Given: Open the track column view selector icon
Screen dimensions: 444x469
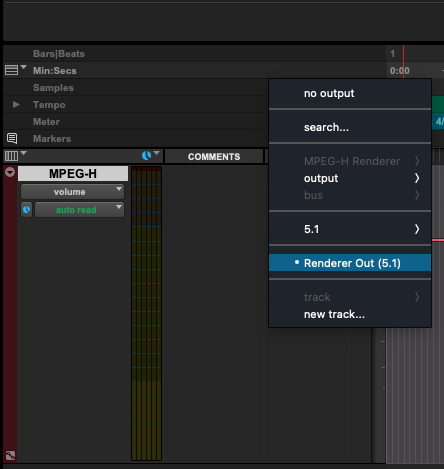Looking at the screenshot, I should coord(11,156).
